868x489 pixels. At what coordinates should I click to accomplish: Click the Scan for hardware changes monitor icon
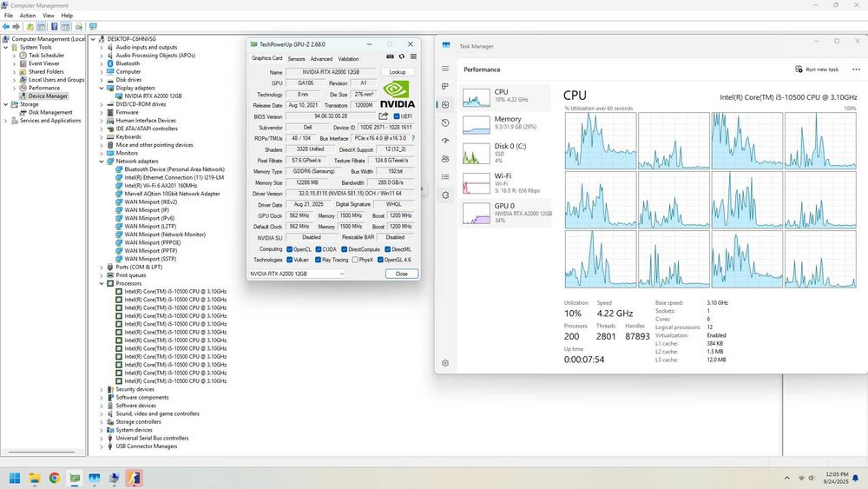coord(93,27)
